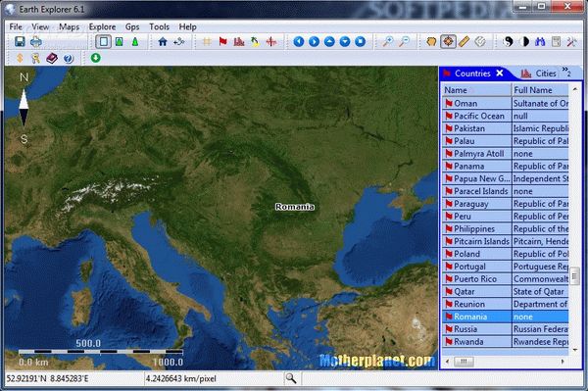Screen dimensions: 588x391
Task: Expand hidden tabs with the chevron
Action: point(566,72)
